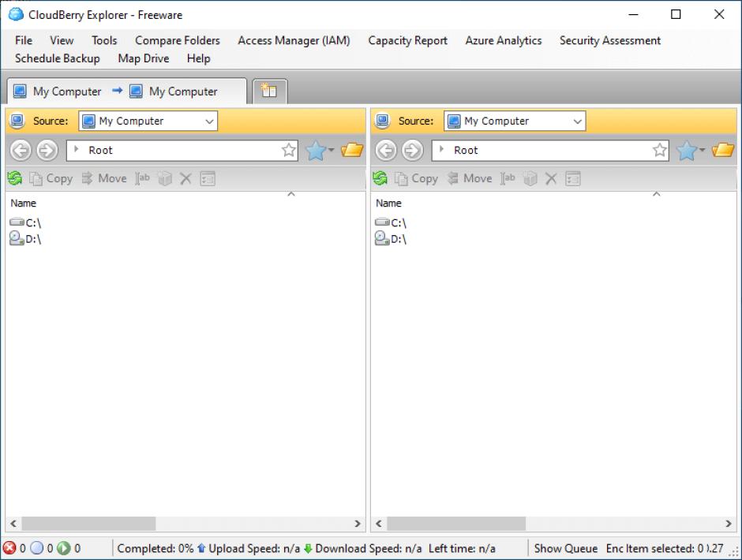
Task: Click the delete X in right pane
Action: pyautogui.click(x=551, y=178)
